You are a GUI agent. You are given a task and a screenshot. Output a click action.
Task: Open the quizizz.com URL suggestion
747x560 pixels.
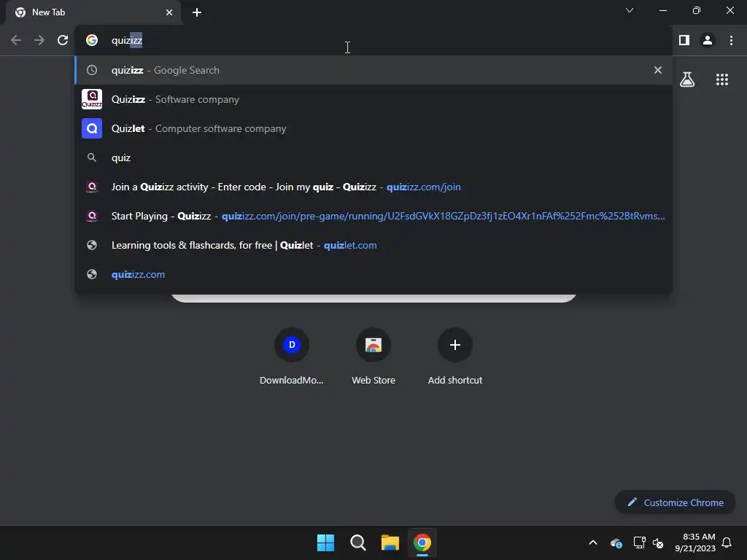[x=373, y=274]
